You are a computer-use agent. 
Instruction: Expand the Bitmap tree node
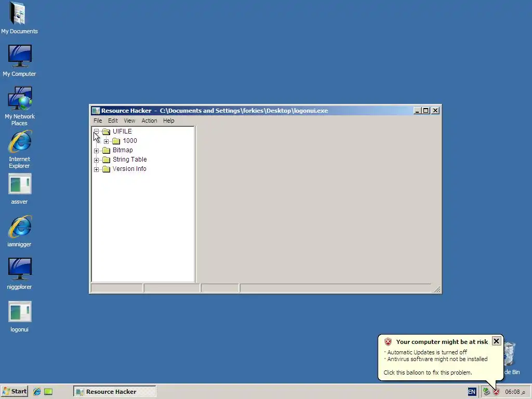coord(96,151)
